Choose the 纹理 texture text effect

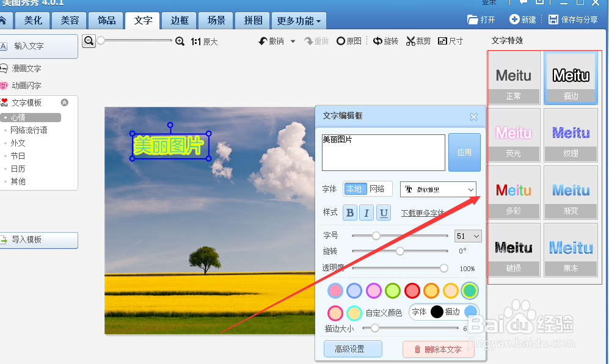[571, 135]
